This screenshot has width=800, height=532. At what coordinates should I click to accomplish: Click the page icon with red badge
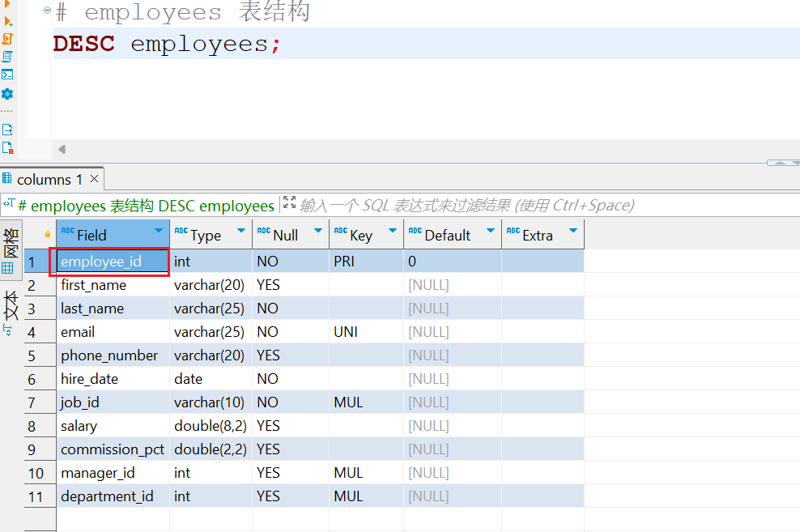(7, 148)
